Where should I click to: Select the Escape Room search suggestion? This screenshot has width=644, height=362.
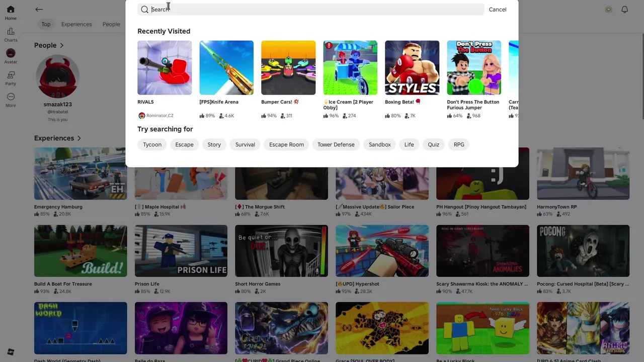click(x=286, y=144)
